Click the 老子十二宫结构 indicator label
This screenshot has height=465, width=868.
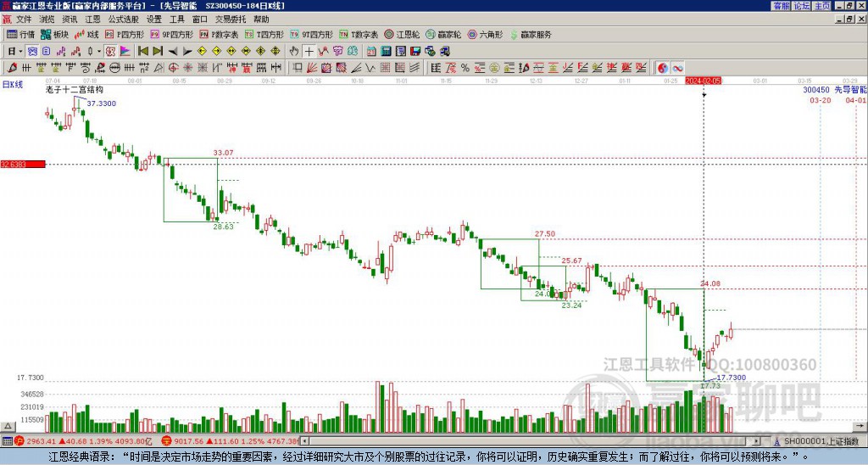[75, 90]
